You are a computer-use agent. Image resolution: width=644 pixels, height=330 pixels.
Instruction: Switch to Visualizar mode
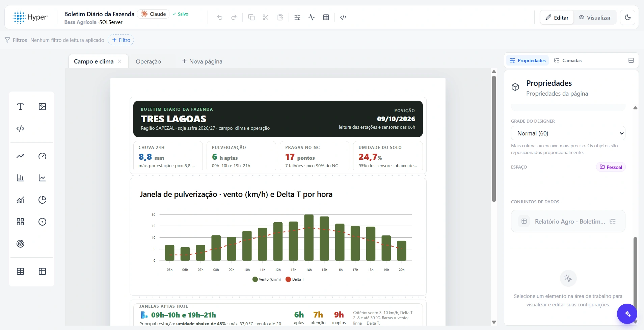point(595,18)
